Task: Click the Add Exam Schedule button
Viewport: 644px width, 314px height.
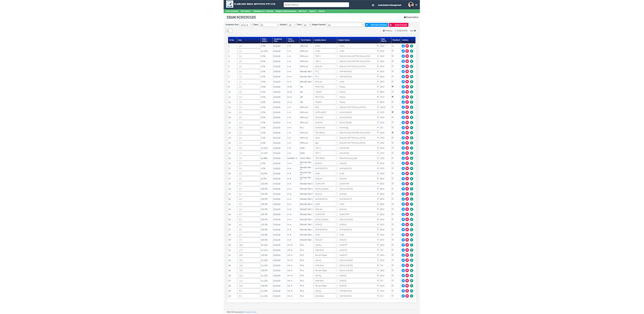Action: pos(376,24)
